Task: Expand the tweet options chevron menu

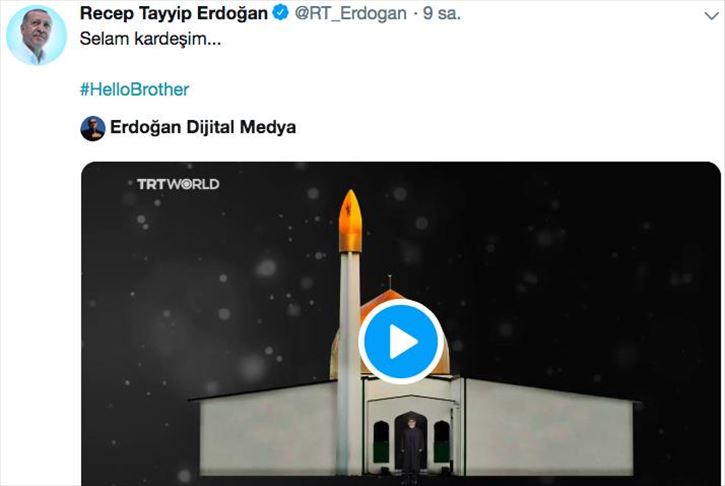Action: click(711, 16)
